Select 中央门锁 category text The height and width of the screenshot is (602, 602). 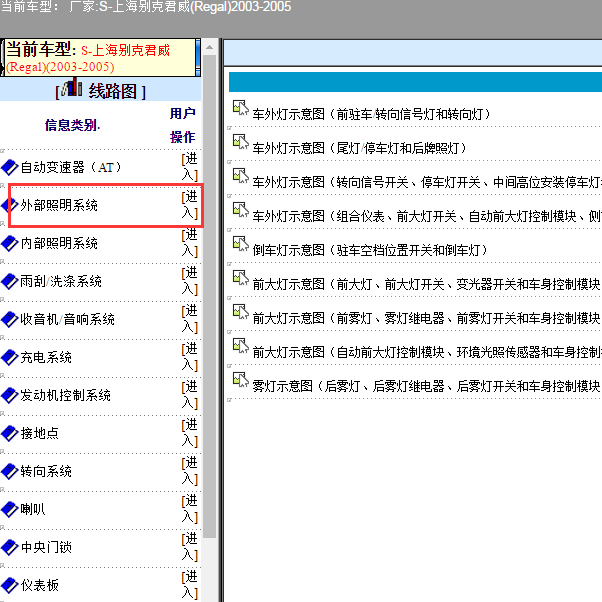pos(46,547)
